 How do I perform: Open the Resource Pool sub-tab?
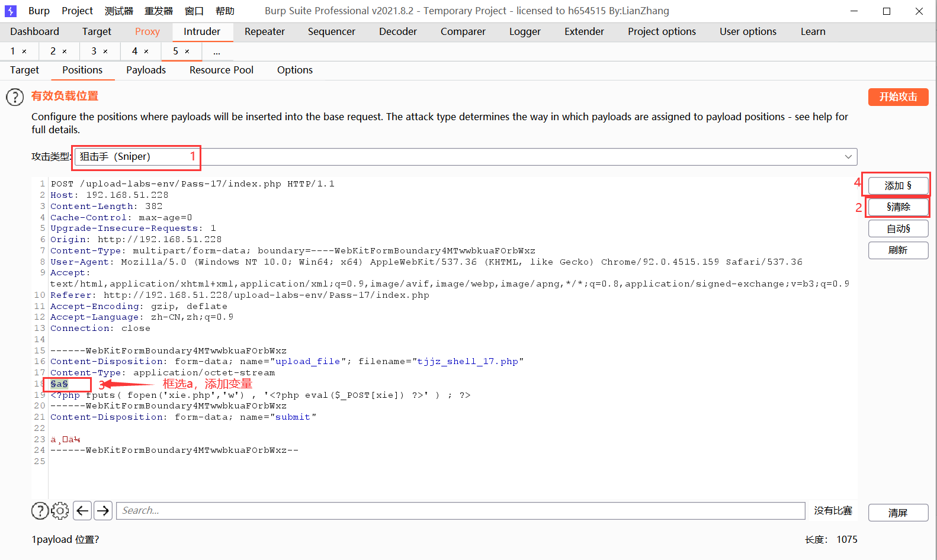pos(222,70)
